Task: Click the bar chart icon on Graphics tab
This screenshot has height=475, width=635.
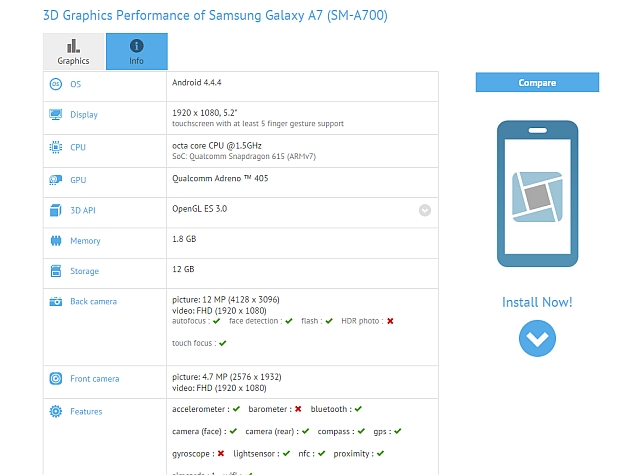Action: [73, 46]
